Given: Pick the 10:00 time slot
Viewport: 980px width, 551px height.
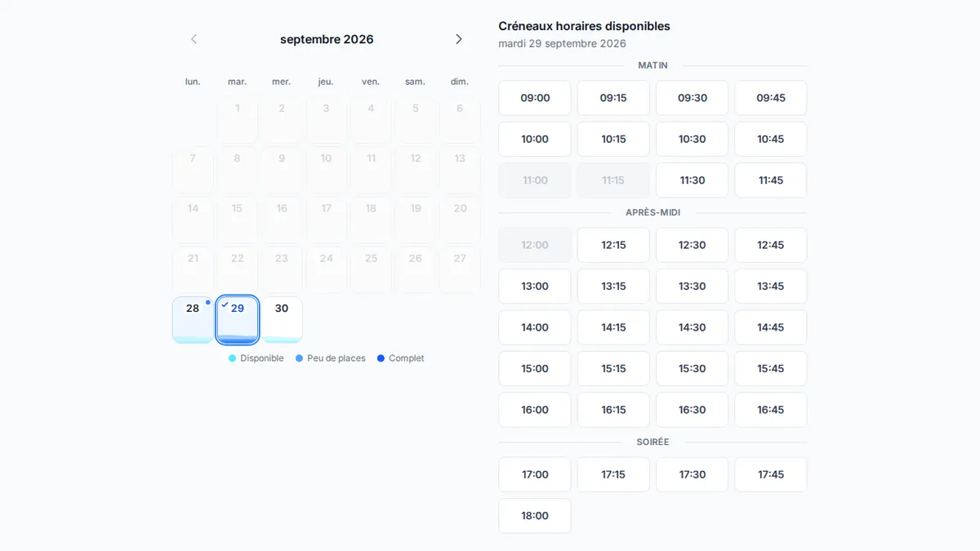Looking at the screenshot, I should click(535, 139).
